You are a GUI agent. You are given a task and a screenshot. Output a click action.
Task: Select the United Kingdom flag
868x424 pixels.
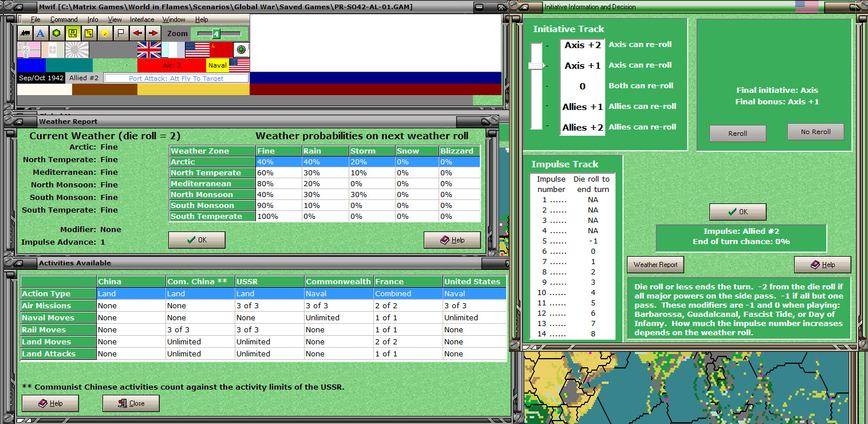tap(149, 50)
